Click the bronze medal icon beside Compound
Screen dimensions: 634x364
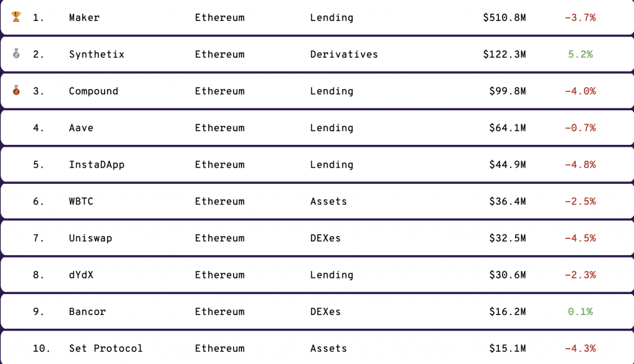tap(16, 91)
